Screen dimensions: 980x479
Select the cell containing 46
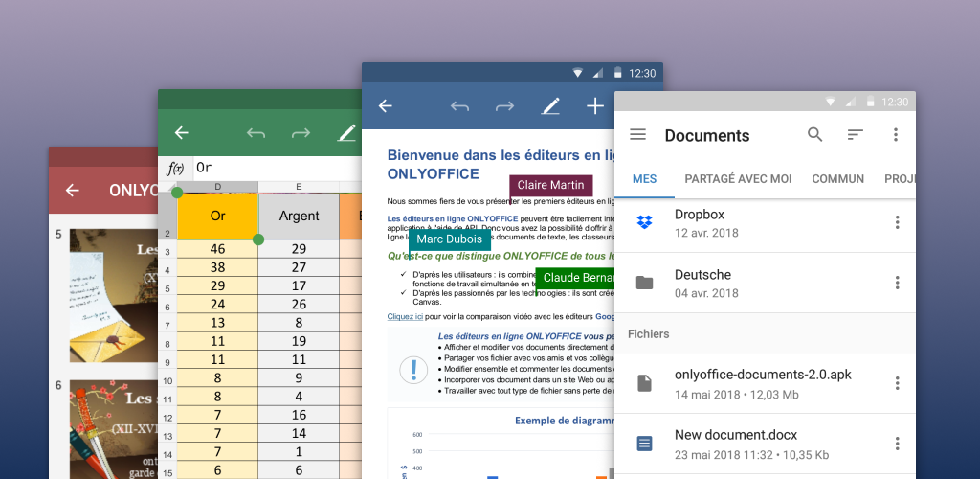click(x=217, y=249)
